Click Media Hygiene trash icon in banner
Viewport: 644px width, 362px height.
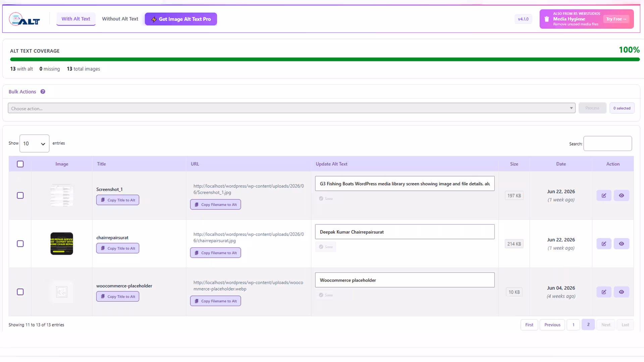[x=547, y=19]
